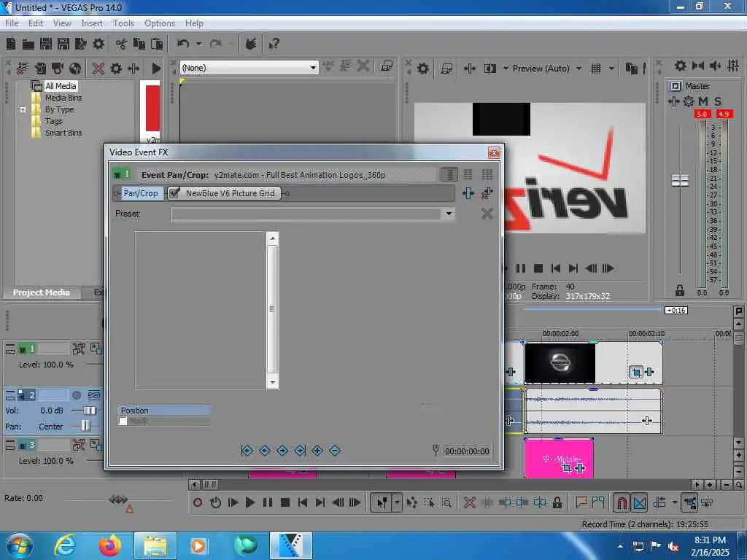Uncheck the NewBlue V6 Picture Grid plug-in checkbox
The image size is (747, 560).
tap(175, 192)
